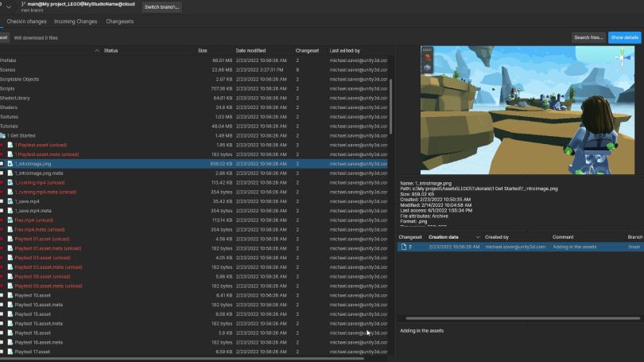644x362 pixels.
Task: Click the branch icon beside main@My project_LEGO
Action: click(x=25, y=5)
